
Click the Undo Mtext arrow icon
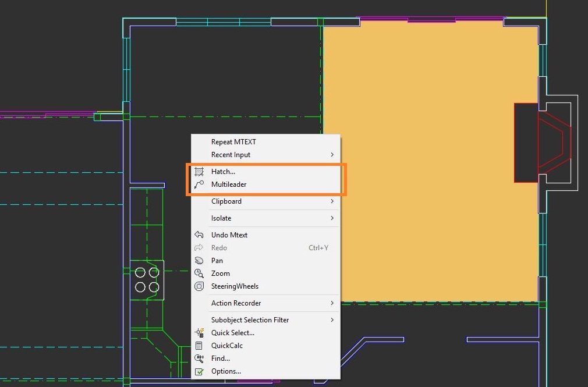[199, 235]
